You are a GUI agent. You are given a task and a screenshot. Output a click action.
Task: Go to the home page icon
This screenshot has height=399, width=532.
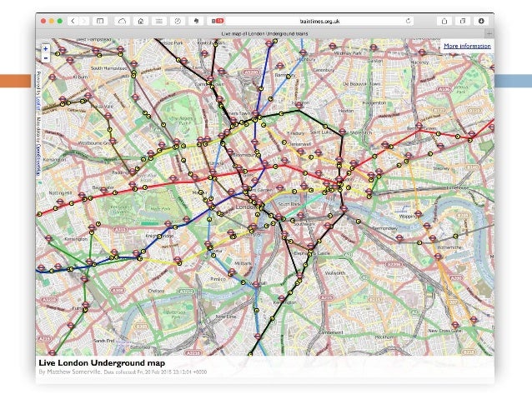tap(141, 21)
